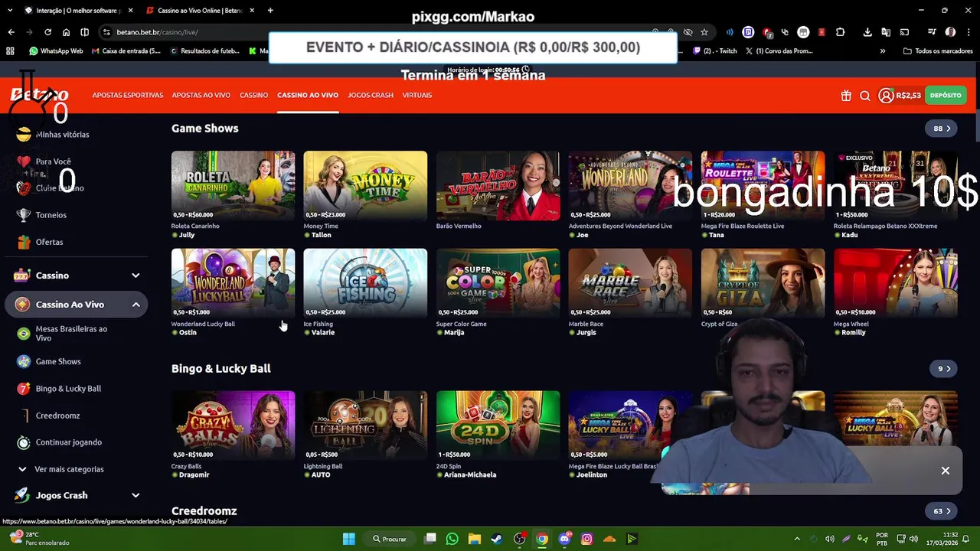Go to Apostas Esportivas tab

click(128, 96)
